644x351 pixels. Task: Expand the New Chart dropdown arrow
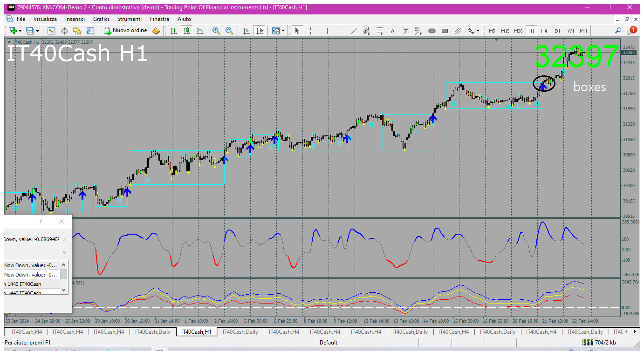coord(20,31)
